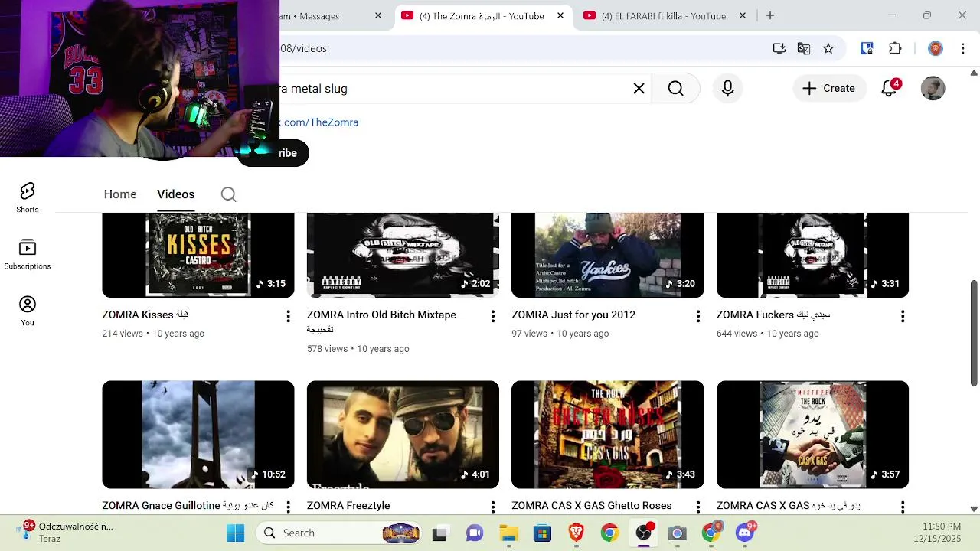This screenshot has width=980, height=551.
Task: Open options for ZOMRA Intro Old Bitch Mixtape
Action: click(492, 316)
